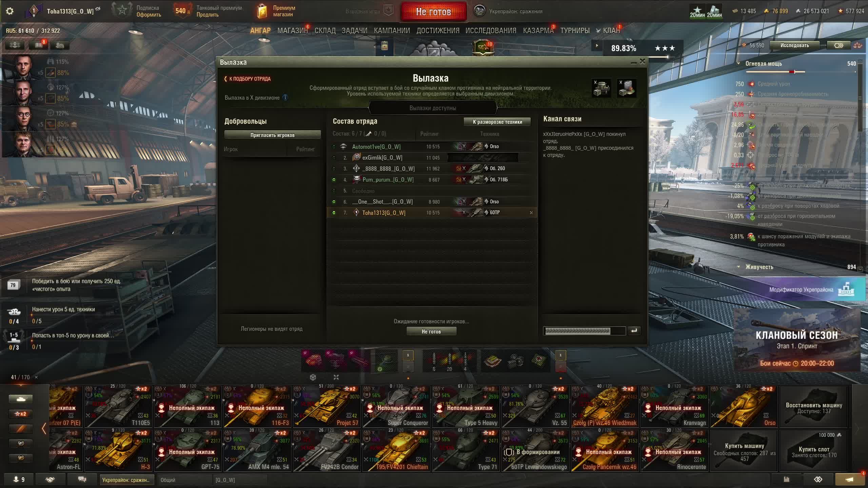Switch to the КАЗАРМА tab
Screen dimensions: 868x488
point(538,30)
